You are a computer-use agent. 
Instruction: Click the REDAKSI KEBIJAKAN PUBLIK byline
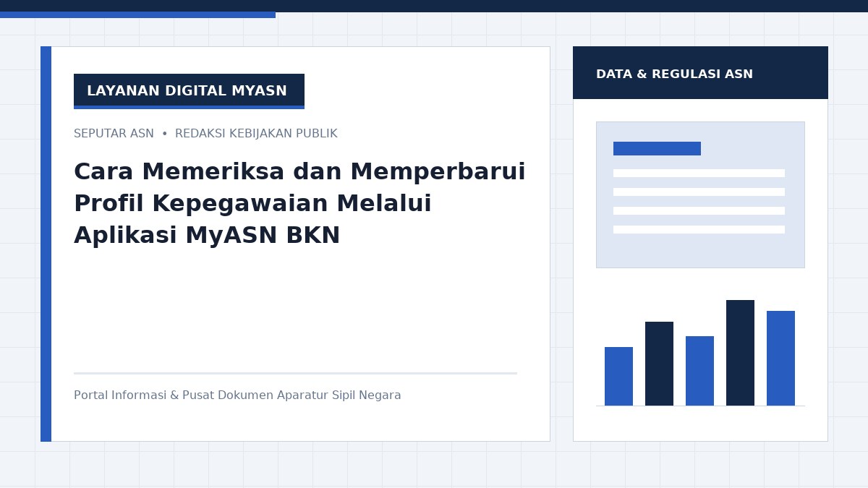point(256,134)
